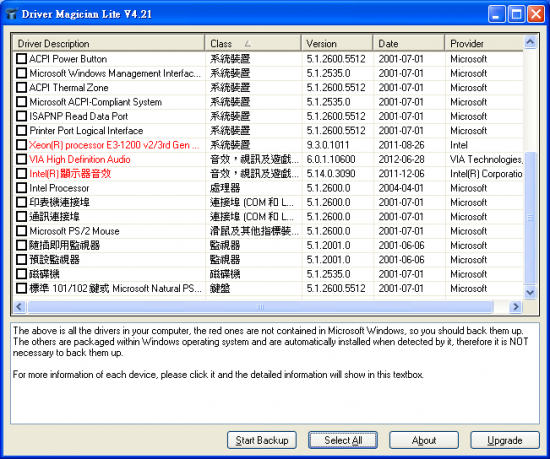Image resolution: width=550 pixels, height=459 pixels.
Task: Sort by Driver Description column header
Action: [x=109, y=43]
